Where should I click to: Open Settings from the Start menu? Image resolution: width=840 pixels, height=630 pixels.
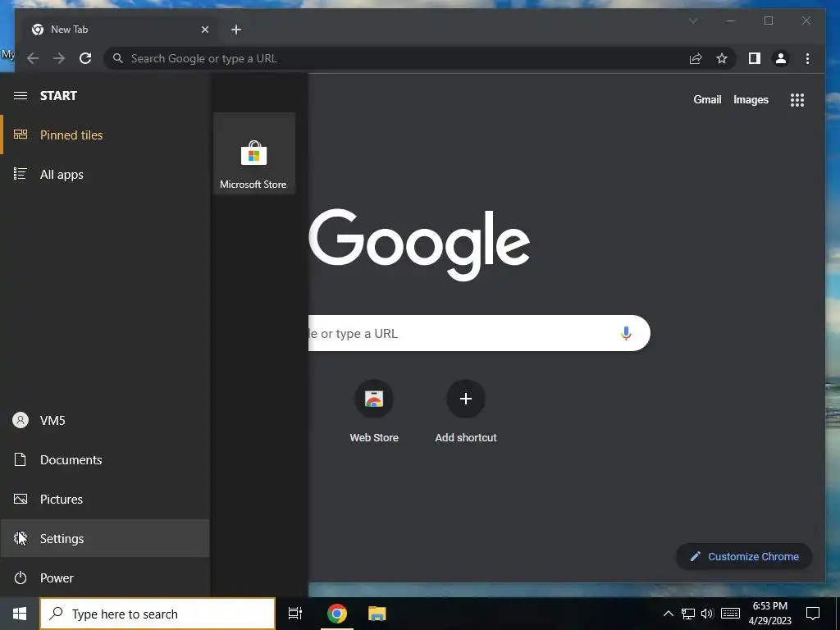click(105, 538)
